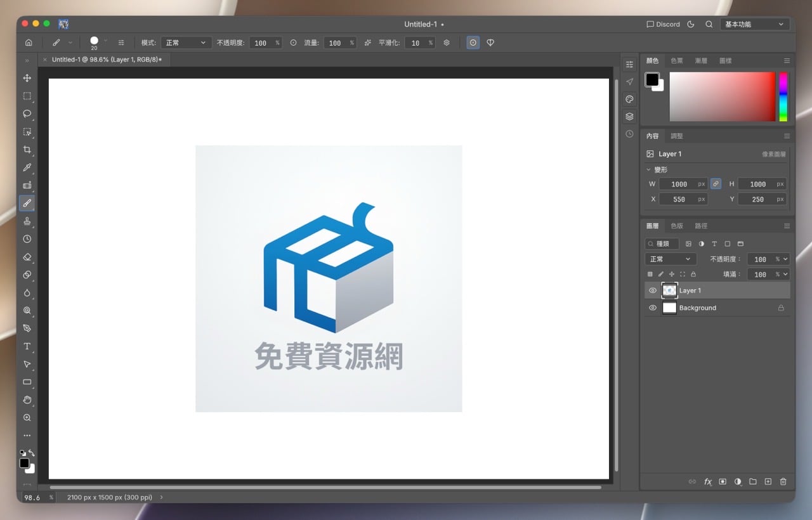The image size is (812, 520).
Task: Switch to the 色票 tab
Action: click(x=677, y=61)
